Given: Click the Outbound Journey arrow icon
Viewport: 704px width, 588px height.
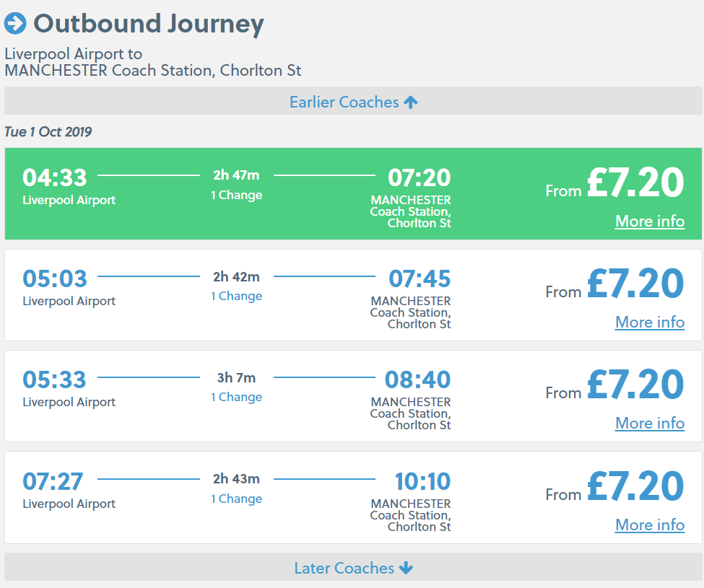Looking at the screenshot, I should (15, 23).
